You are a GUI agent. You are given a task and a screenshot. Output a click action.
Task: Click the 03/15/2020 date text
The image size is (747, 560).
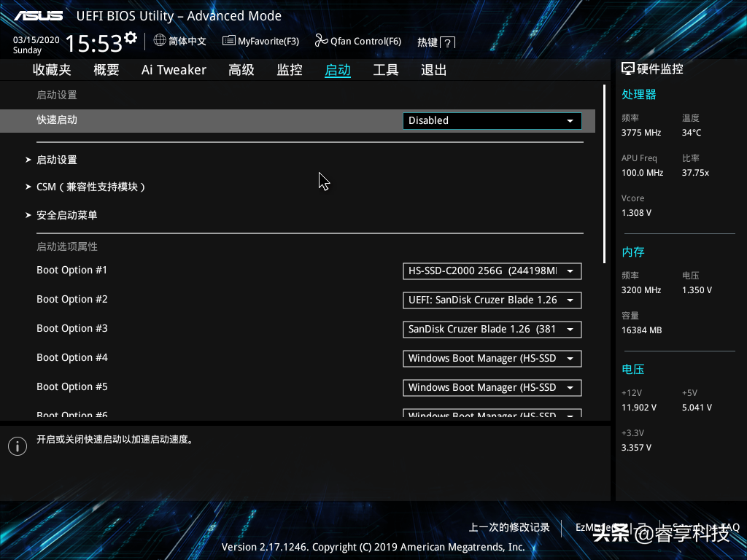tap(36, 40)
